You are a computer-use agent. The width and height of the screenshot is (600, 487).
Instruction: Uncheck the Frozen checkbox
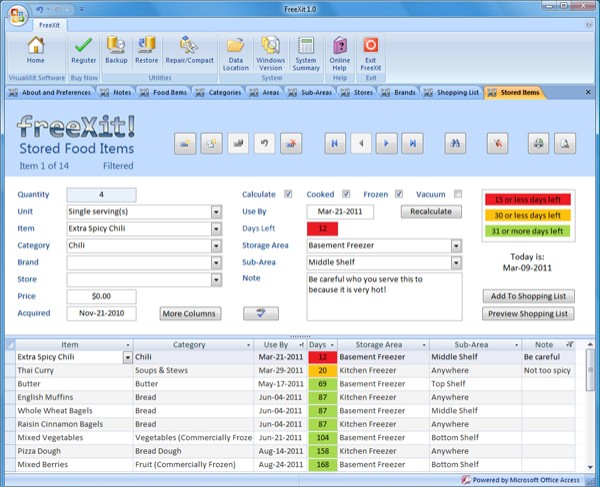[x=399, y=194]
